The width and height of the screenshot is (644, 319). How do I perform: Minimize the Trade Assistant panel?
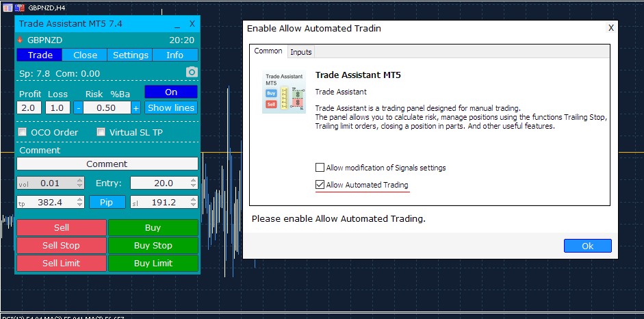point(177,25)
